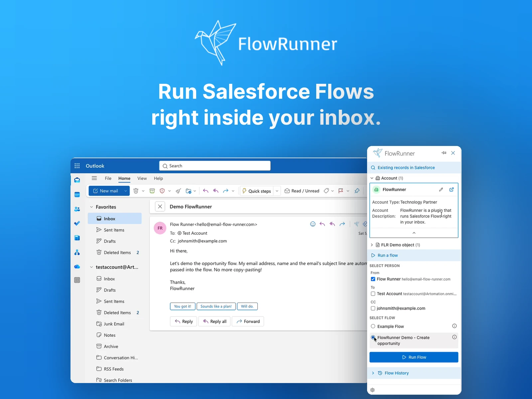Choose the "Sounds like a plan!" suggested reply
The width and height of the screenshot is (532, 399).
(216, 306)
